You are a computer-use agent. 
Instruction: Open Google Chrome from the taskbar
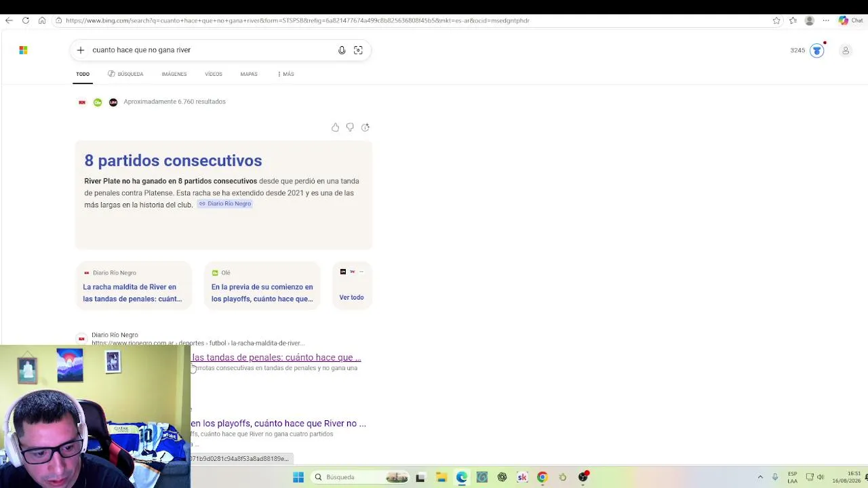pyautogui.click(x=542, y=477)
